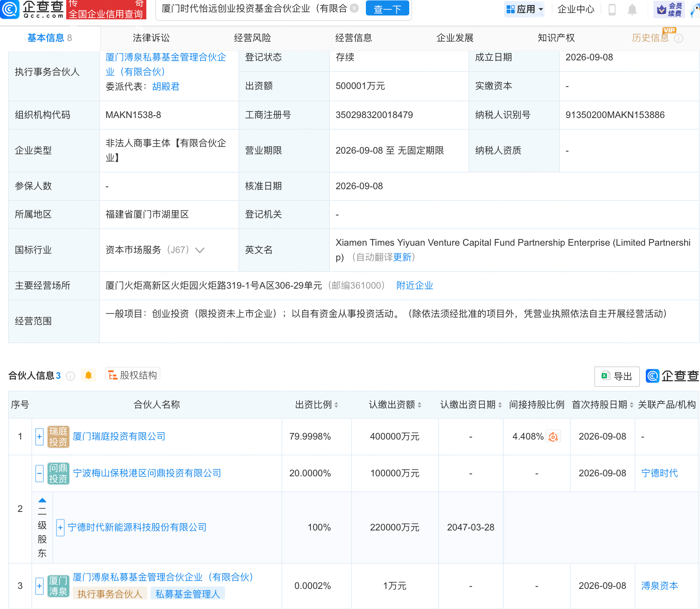The image size is (700, 609).
Task: Select the 350298320018479 registration number
Action: (x=374, y=115)
